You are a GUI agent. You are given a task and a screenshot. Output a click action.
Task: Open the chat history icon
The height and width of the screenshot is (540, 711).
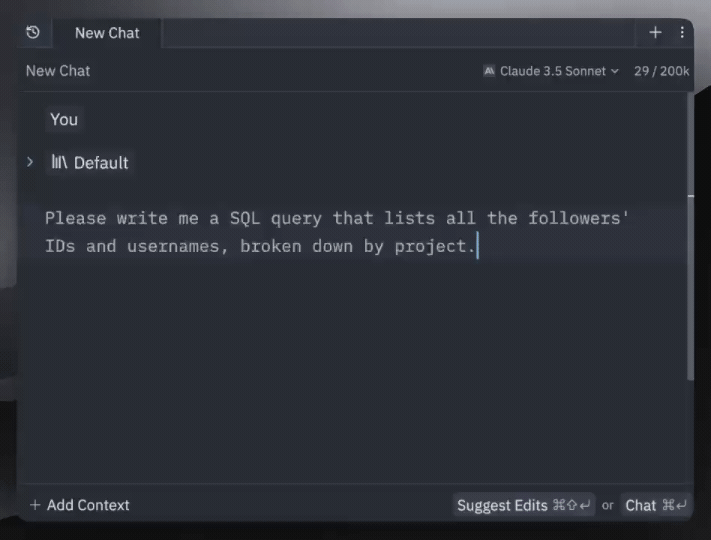click(x=33, y=33)
